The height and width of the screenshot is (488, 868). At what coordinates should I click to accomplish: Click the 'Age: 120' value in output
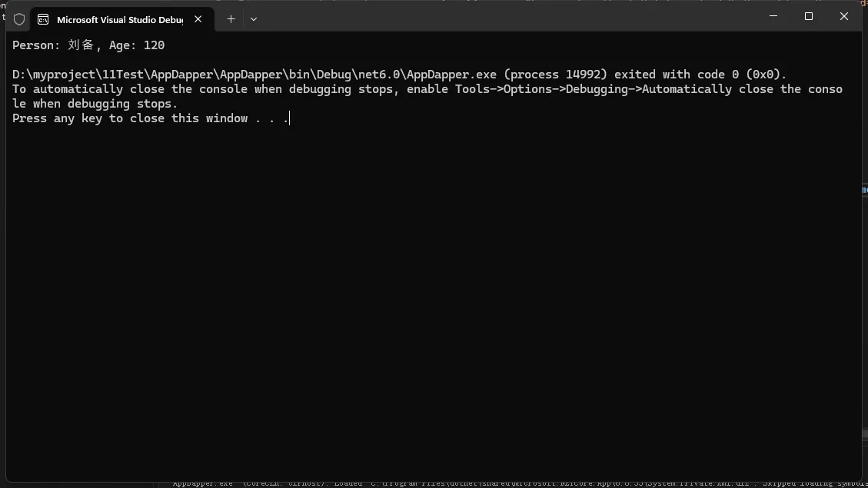click(137, 45)
